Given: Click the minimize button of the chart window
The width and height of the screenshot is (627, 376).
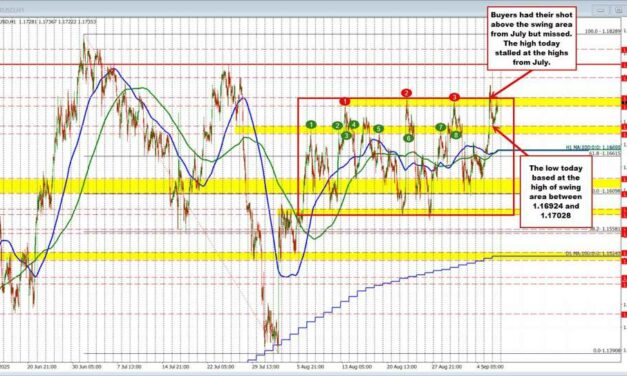Looking at the screenshot, I should pos(601,11).
